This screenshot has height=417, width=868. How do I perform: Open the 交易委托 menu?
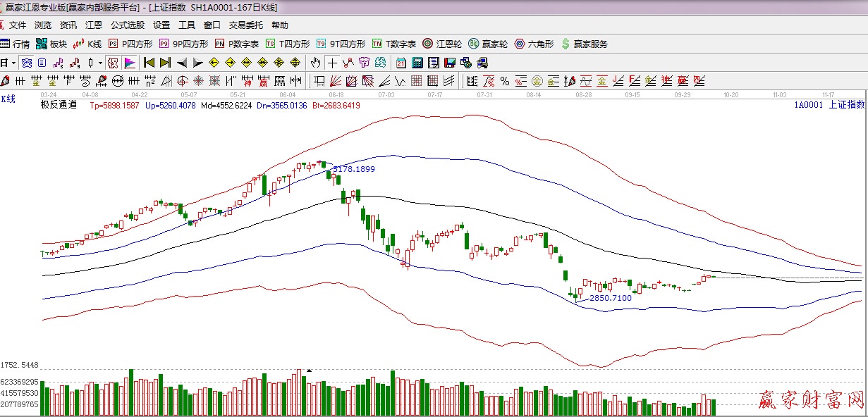(x=245, y=25)
